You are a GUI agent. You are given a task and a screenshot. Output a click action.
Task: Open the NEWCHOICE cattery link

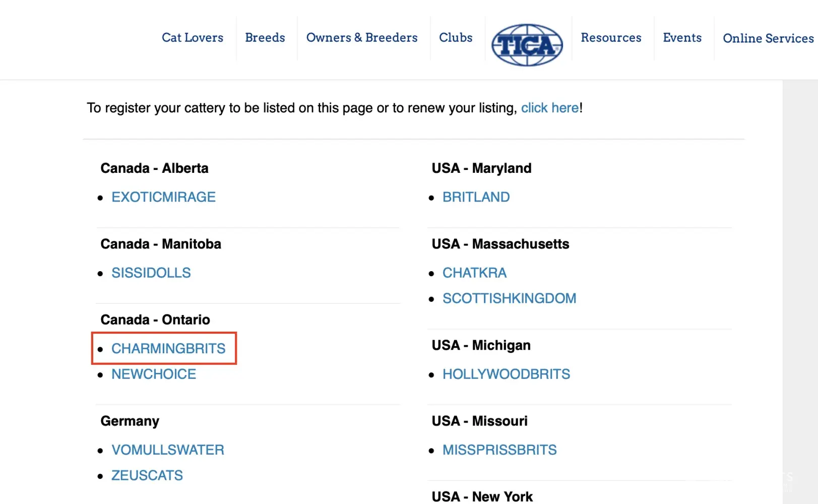[x=153, y=374]
